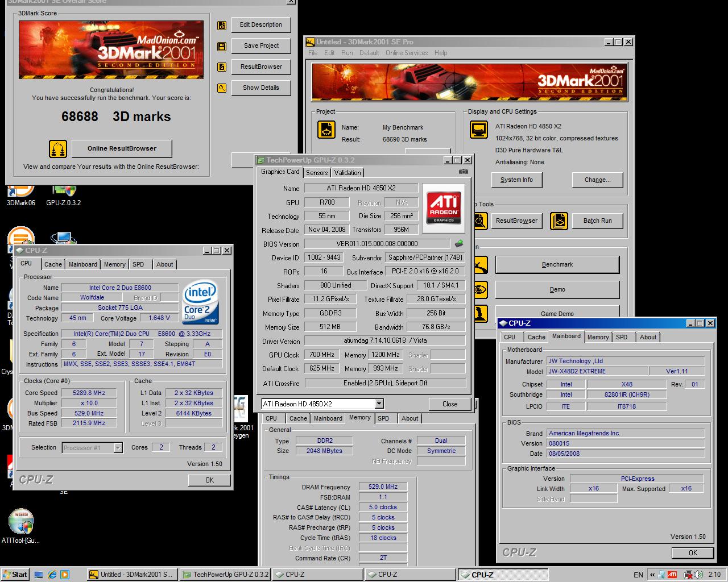Launch the media player from Quick Launch

(64, 575)
